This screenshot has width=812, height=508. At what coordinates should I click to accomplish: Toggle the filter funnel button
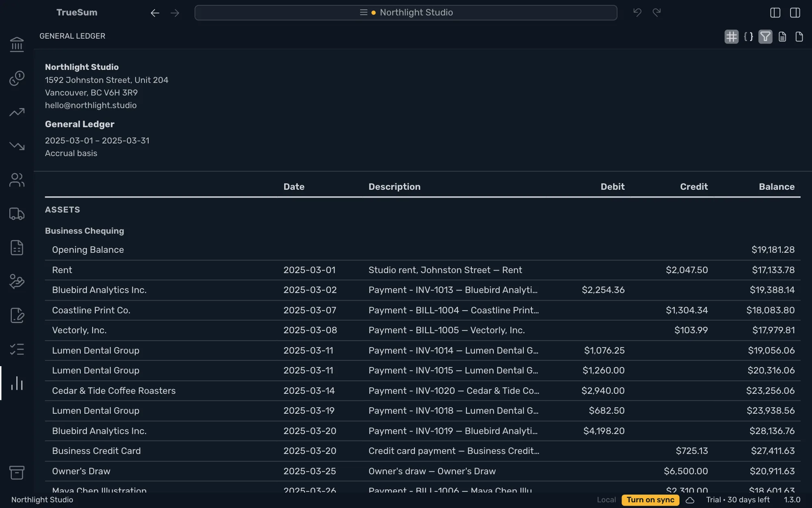[x=765, y=37]
